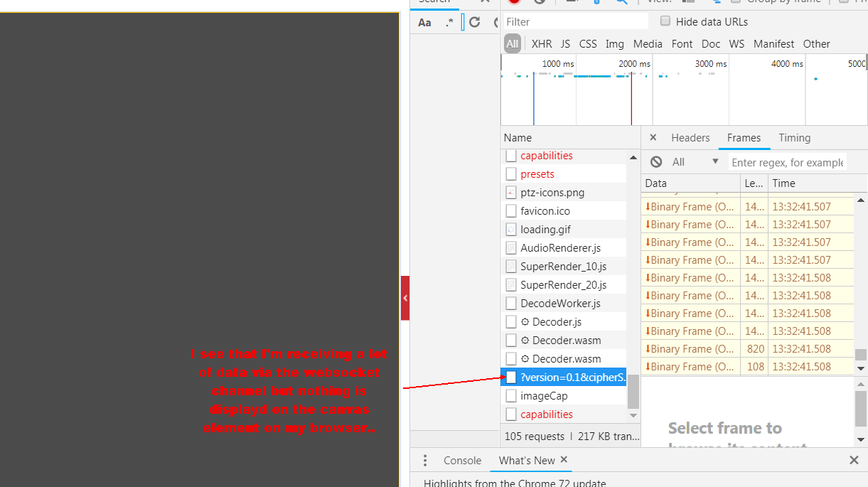Check the Hide data URLs checkbox
868x487 pixels.
(665, 21)
